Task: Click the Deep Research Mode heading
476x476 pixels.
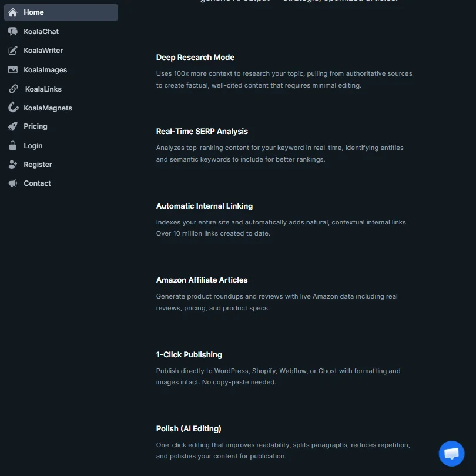Action: click(x=195, y=58)
